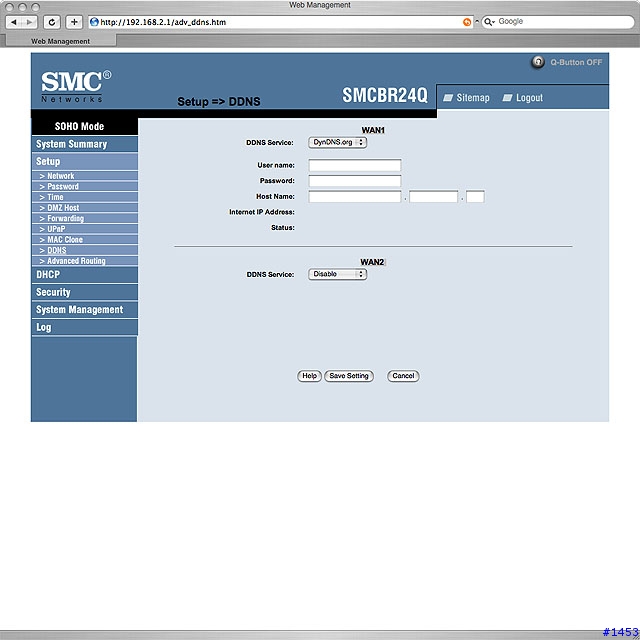
Task: Click the WAN2 heading text
Action: point(372,262)
